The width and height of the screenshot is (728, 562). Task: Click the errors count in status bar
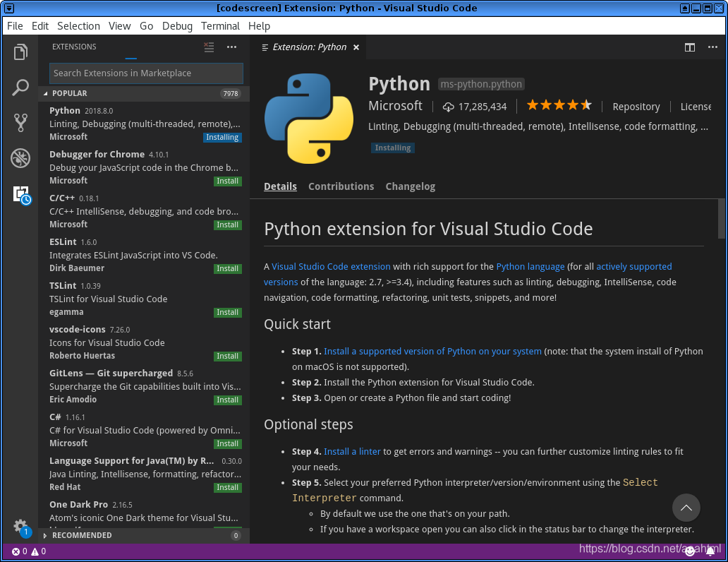[x=20, y=551]
